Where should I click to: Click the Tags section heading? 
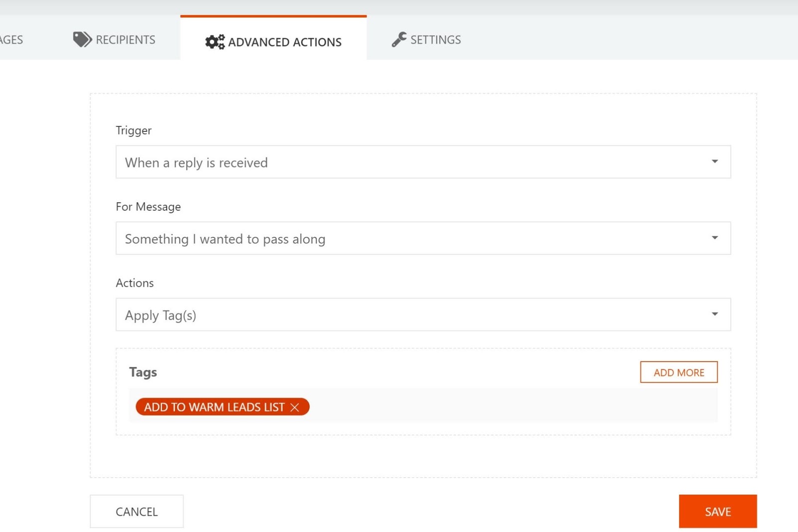click(143, 372)
